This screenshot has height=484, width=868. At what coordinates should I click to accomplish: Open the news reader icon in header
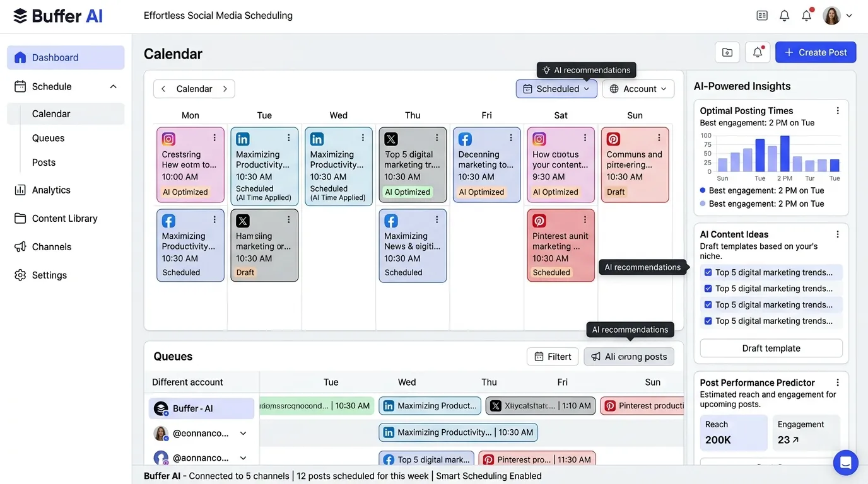tap(762, 16)
